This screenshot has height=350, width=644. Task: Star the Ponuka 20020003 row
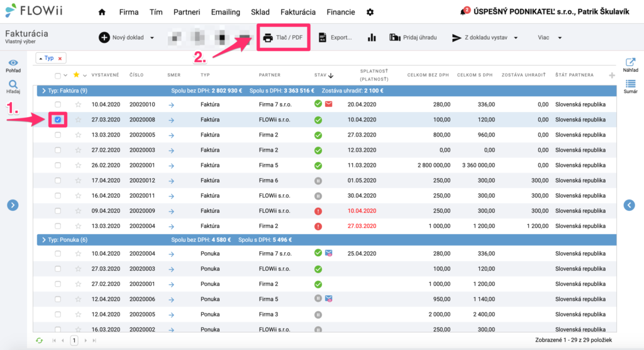pos(78,269)
